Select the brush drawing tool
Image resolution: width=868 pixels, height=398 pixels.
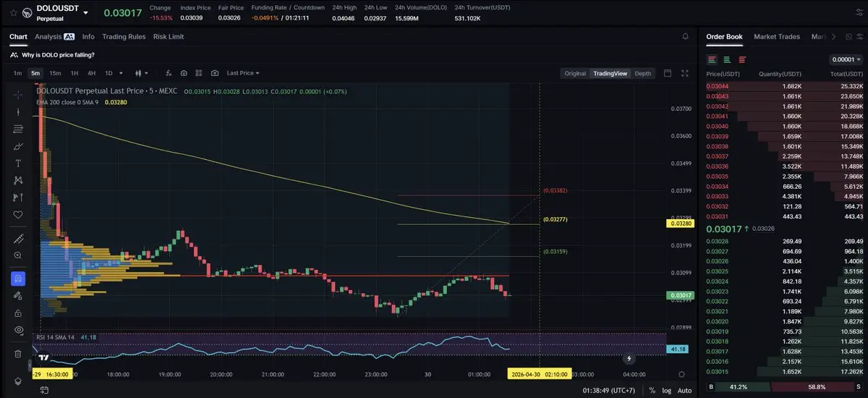18,146
